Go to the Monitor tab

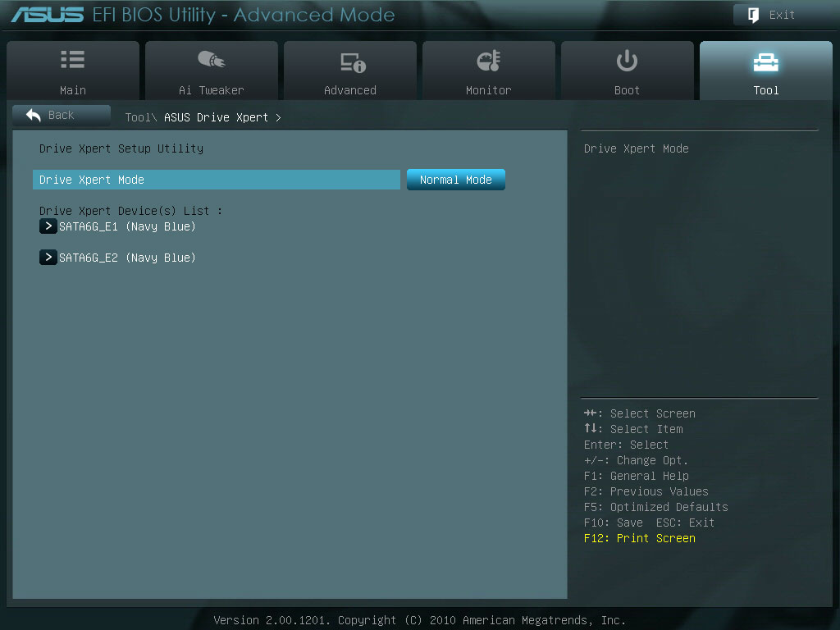(x=489, y=71)
